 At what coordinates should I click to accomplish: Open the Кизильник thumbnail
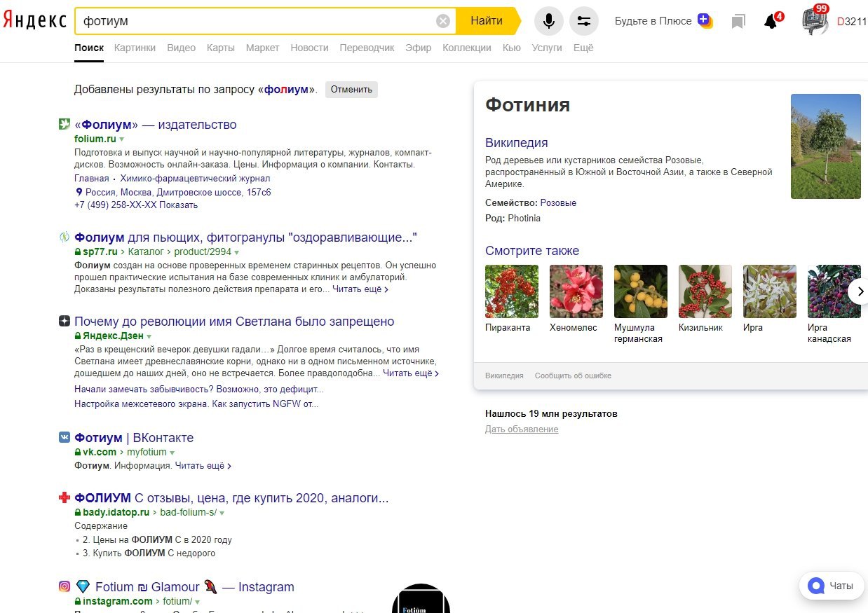tap(705, 291)
